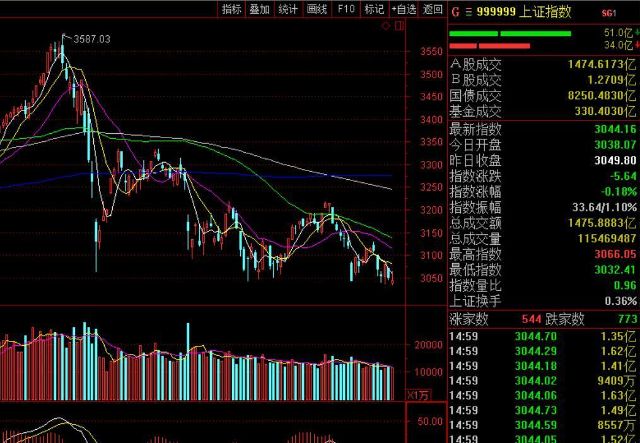Click the red sell-volume bar
This screenshot has height=443, width=640.
click(489, 46)
